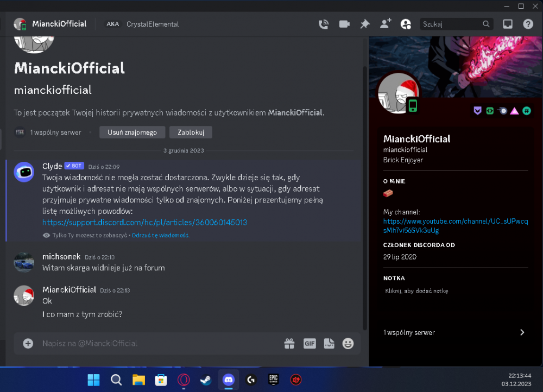The height and width of the screenshot is (392, 543).
Task: Open Epic Games Launcher from taskbar
Action: click(x=273, y=380)
